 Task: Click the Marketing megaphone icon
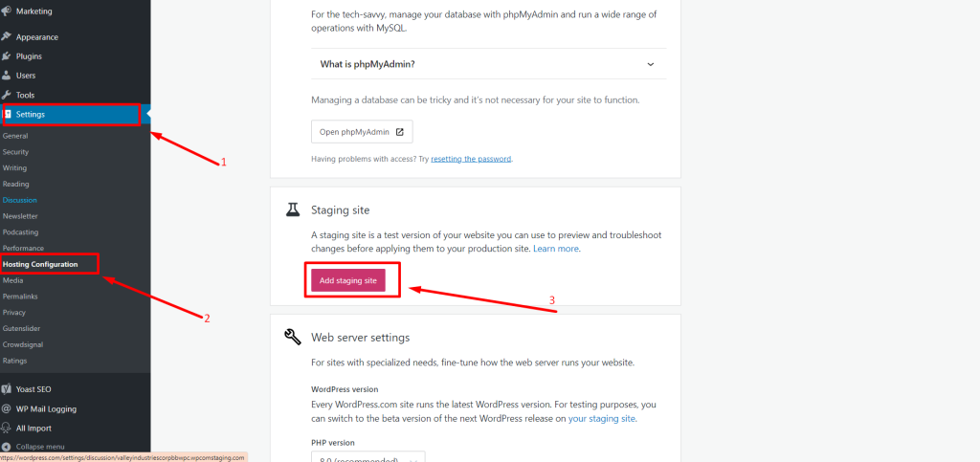[x=7, y=11]
